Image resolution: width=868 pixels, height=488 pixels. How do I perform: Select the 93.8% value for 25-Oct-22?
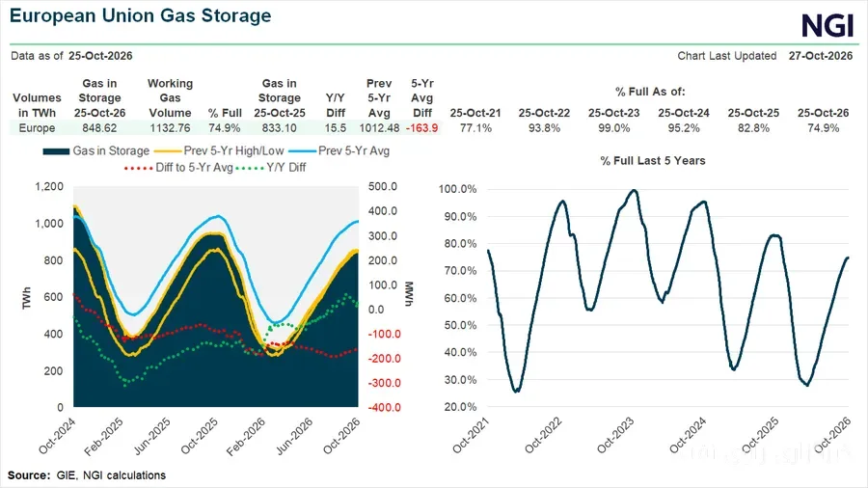pos(544,128)
